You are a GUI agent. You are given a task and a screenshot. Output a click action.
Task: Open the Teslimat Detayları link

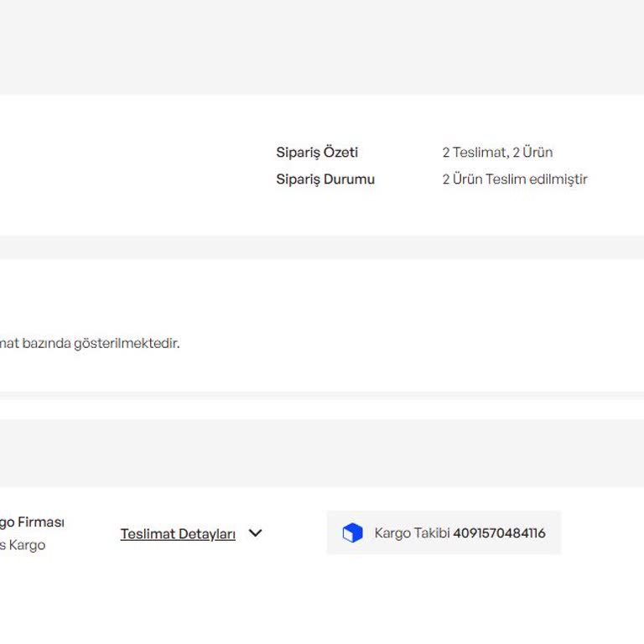[x=178, y=534]
